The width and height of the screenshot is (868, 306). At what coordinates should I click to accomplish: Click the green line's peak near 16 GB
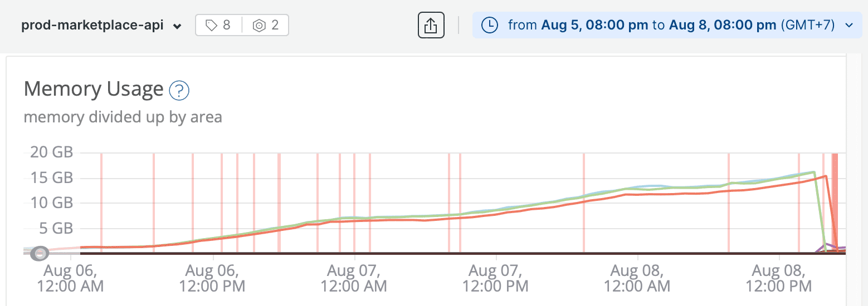click(x=814, y=172)
